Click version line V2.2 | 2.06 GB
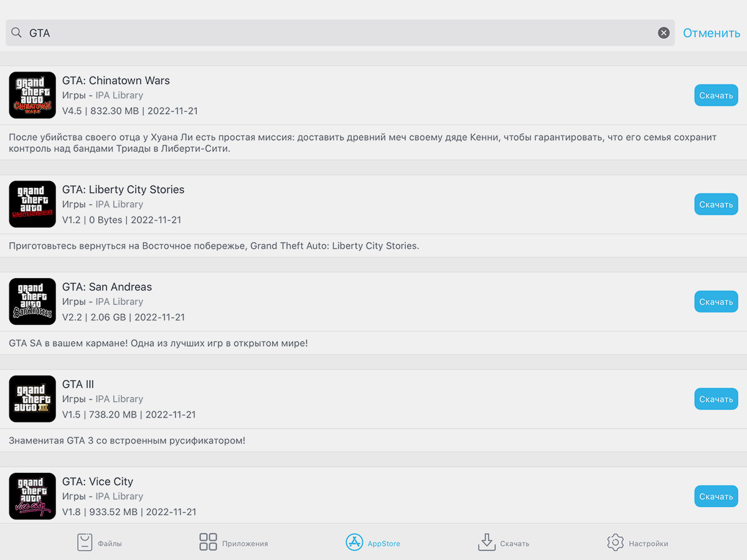The image size is (747, 560). pyautogui.click(x=124, y=317)
